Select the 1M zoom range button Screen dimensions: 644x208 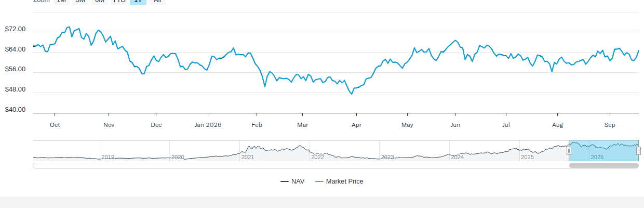tap(61, 2)
